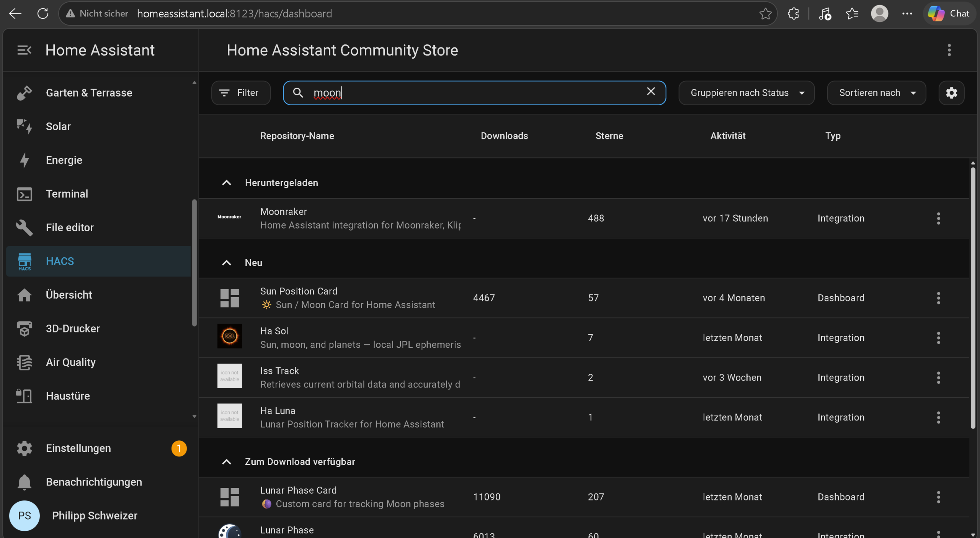Open the Iss Track row three-dot menu

(x=939, y=378)
